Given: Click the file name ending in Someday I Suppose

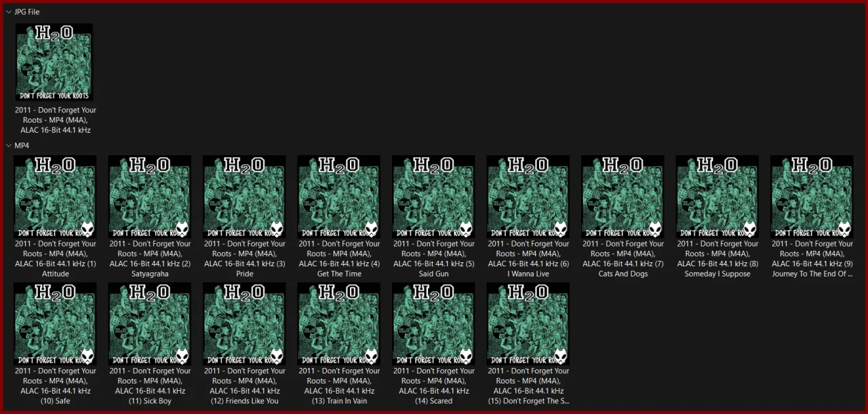Looking at the screenshot, I should (717, 259).
